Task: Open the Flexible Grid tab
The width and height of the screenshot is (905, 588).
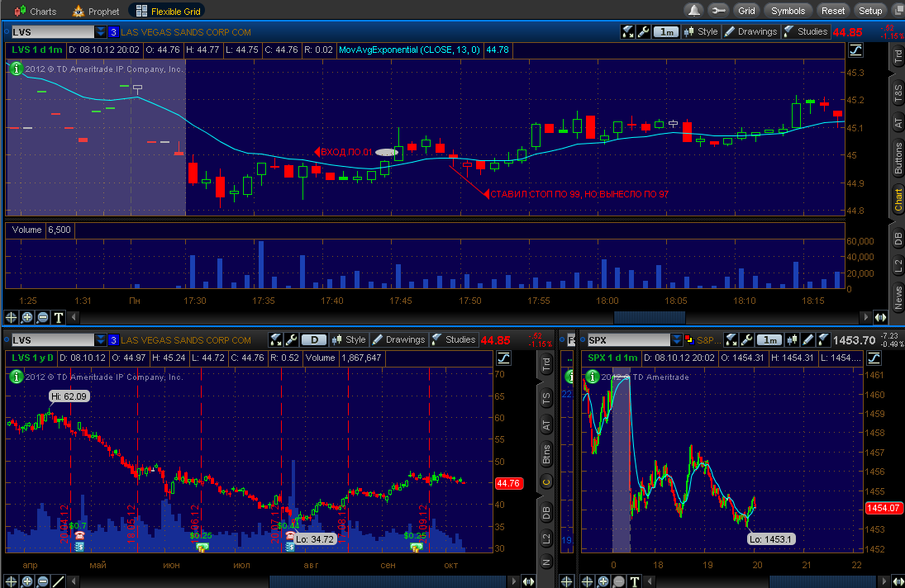Action: pyautogui.click(x=168, y=11)
